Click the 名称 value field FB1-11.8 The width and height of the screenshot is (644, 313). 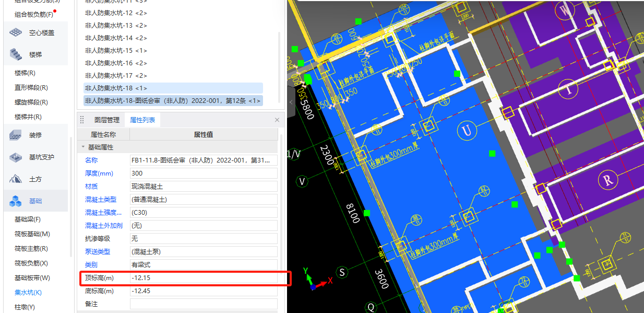coord(204,160)
